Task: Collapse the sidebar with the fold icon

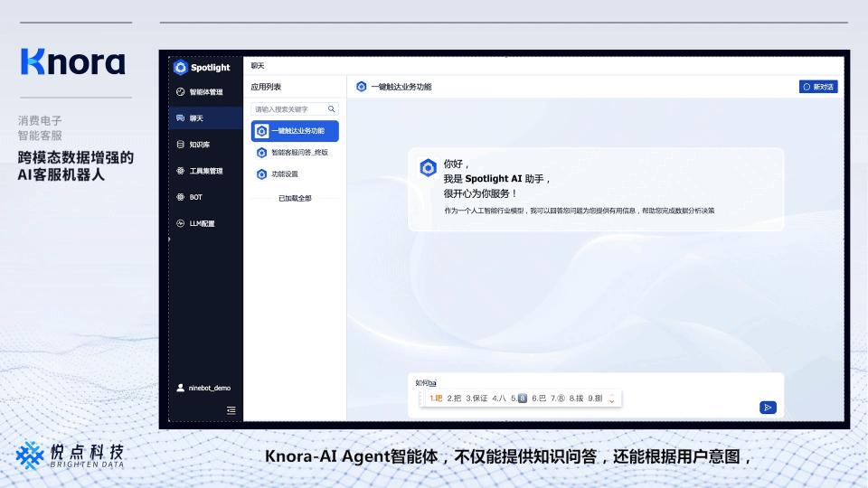Action: tap(231, 410)
